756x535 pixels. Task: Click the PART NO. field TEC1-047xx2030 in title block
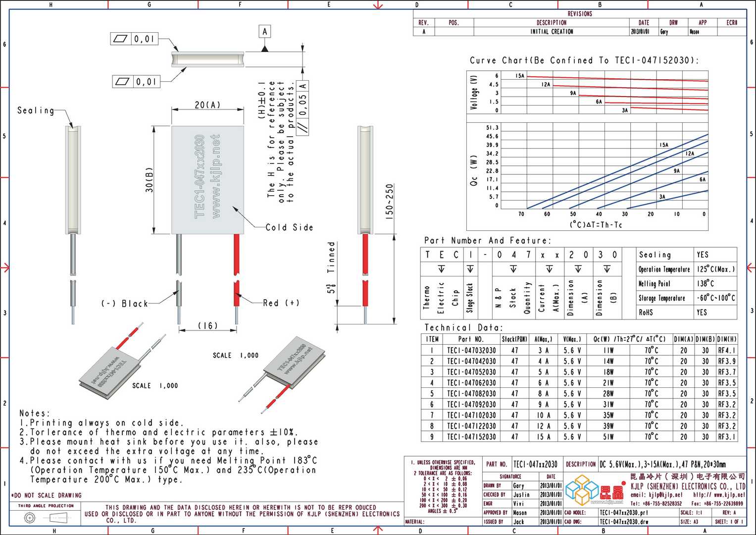(x=536, y=464)
